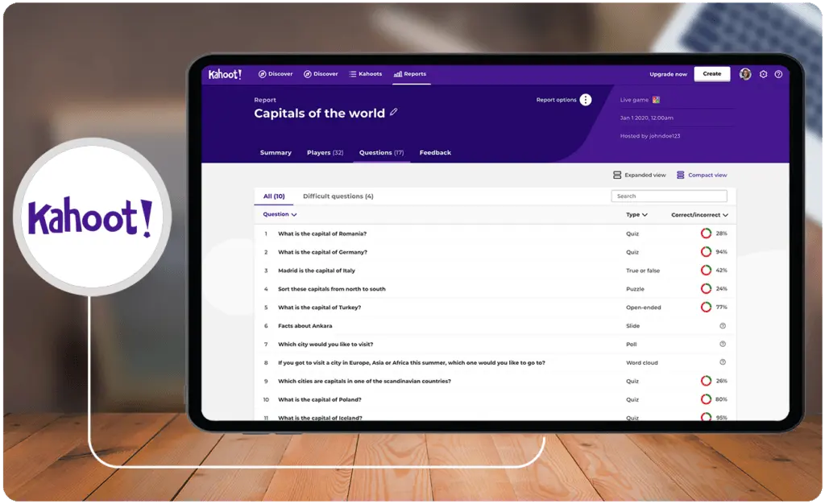
Task: Sort by the Question column dropdown
Action: point(280,214)
